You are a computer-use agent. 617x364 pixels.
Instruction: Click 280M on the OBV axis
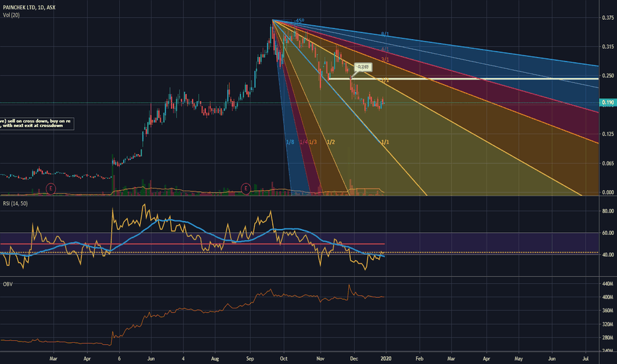(x=608, y=338)
